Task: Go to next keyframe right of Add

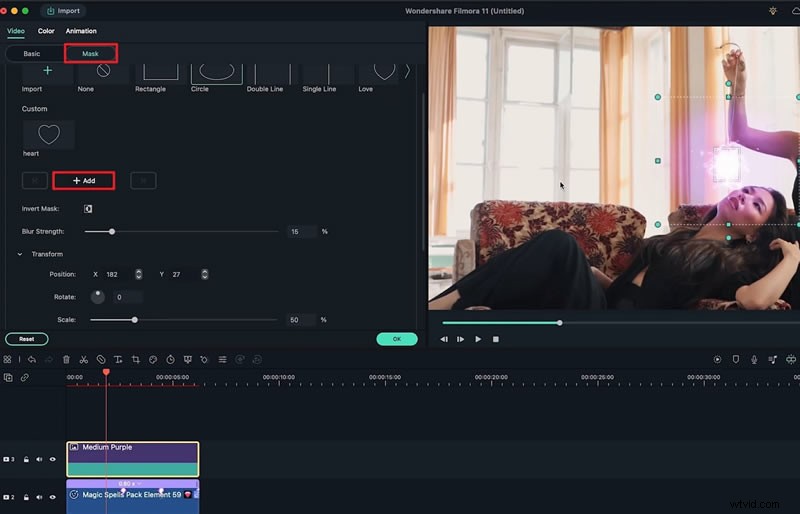Action: (143, 181)
